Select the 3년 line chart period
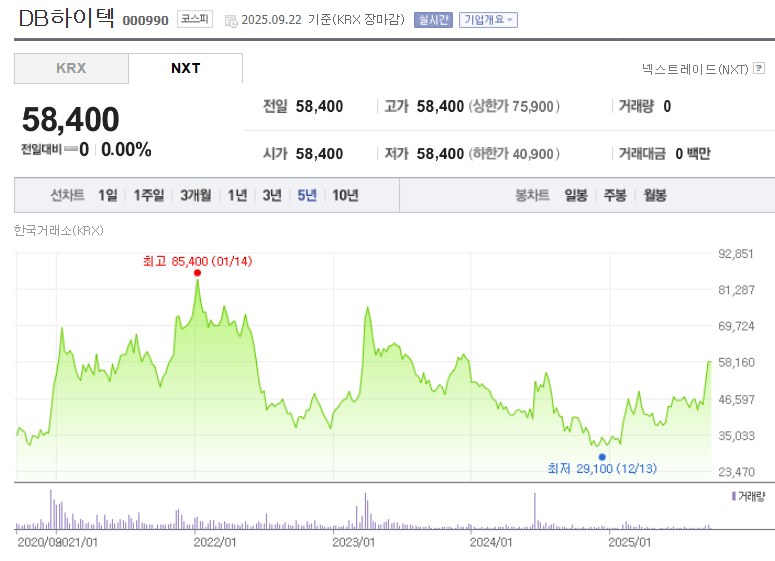 pyautogui.click(x=272, y=195)
